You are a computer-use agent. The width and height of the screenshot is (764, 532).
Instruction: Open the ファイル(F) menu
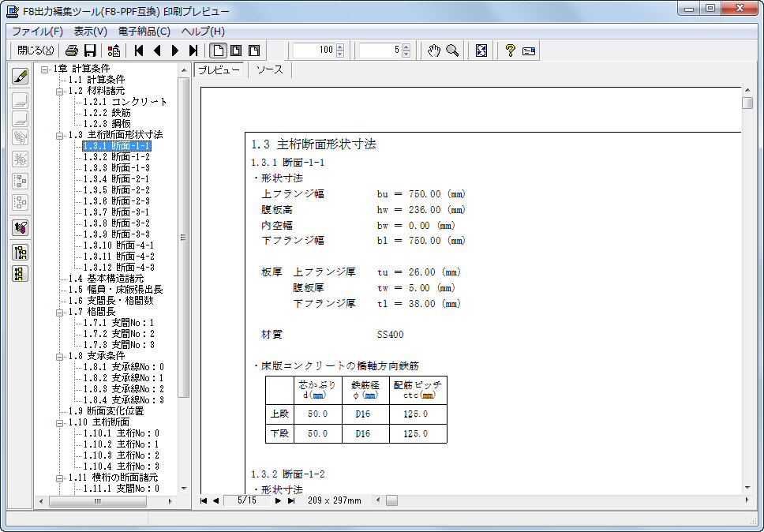[x=38, y=32]
